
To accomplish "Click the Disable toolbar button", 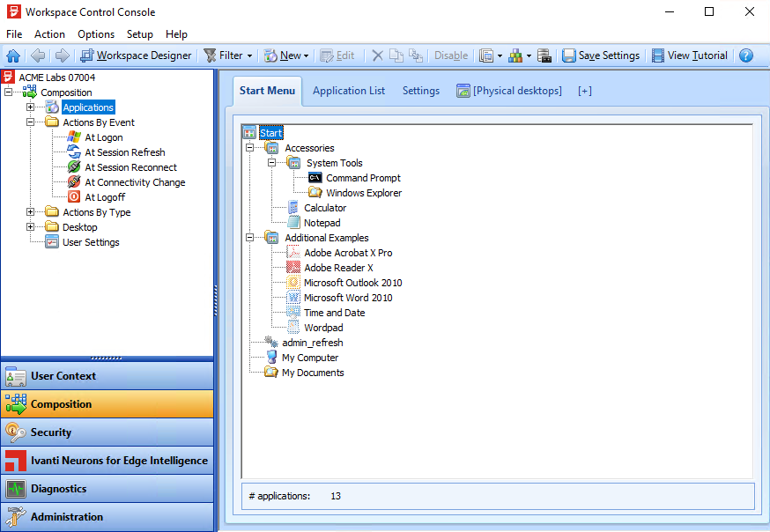I will click(451, 55).
